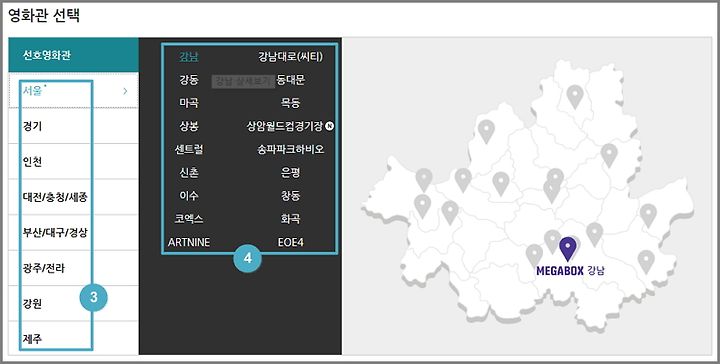Viewport: 720px width, 364px height.
Task: Select the 제주 region
Action: [x=73, y=338]
